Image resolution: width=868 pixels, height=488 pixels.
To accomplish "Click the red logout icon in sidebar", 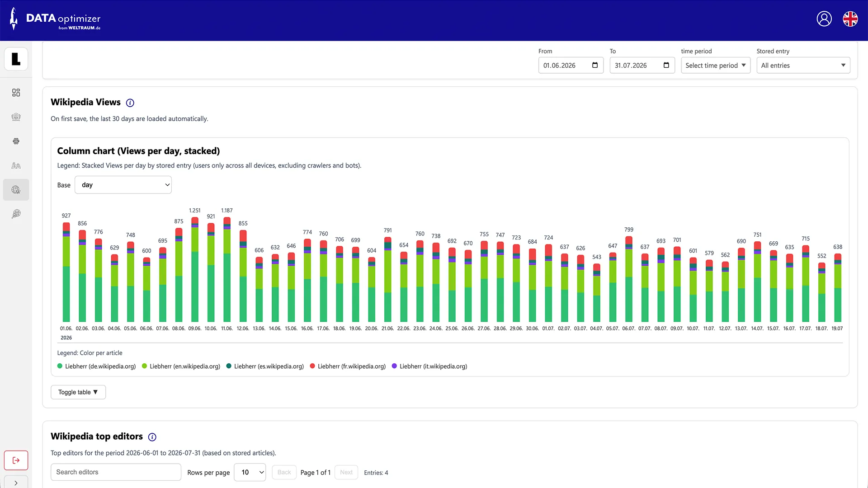I will click(16, 460).
